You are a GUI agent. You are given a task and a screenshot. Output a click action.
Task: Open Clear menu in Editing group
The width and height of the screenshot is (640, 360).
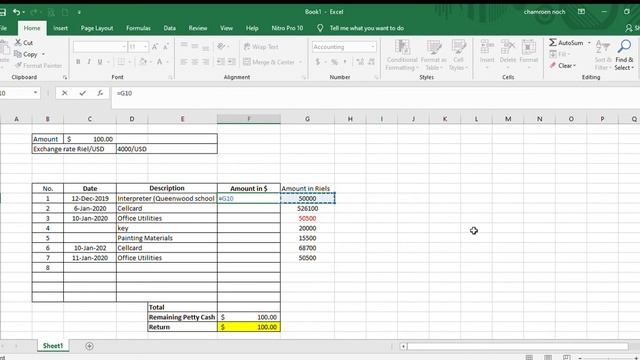pyautogui.click(x=562, y=65)
